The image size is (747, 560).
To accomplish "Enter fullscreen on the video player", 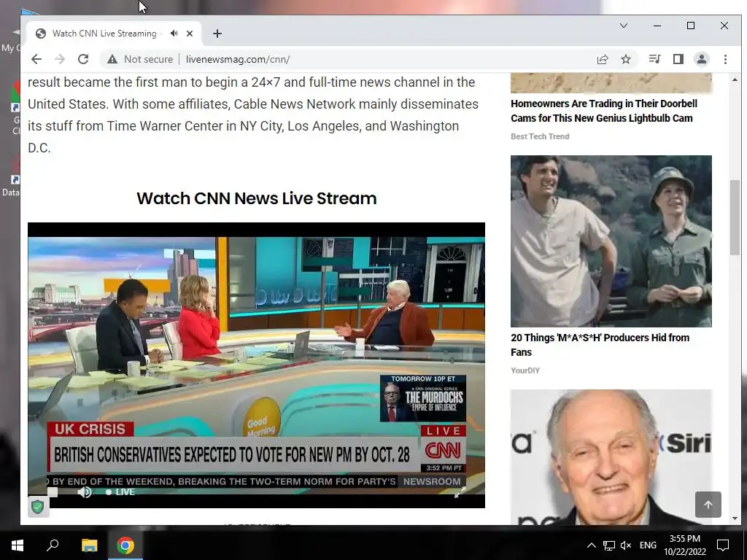I will [x=460, y=492].
